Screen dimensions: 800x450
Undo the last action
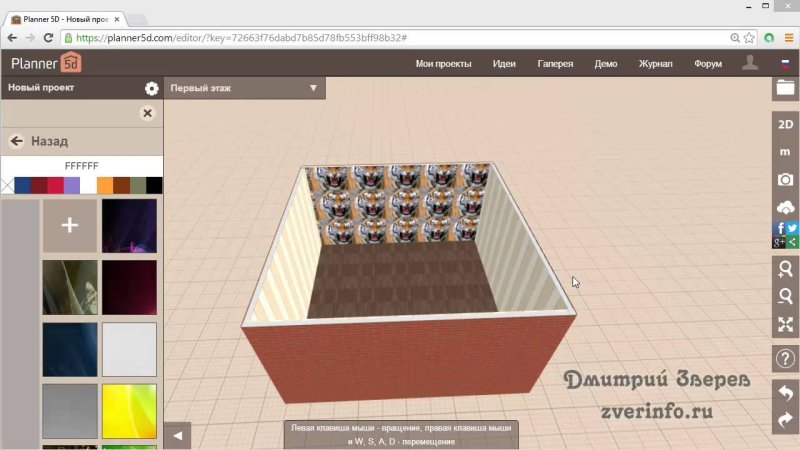(x=785, y=393)
